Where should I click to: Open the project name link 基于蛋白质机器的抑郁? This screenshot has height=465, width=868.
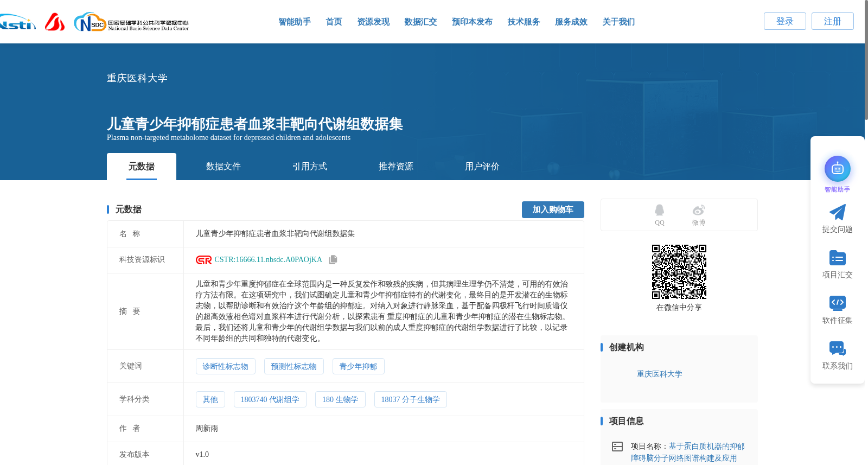[x=706, y=446]
